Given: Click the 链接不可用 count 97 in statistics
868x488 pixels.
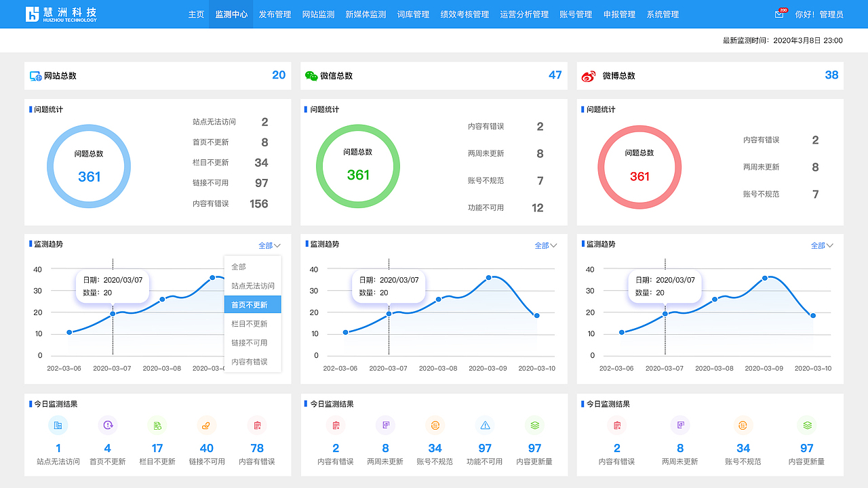Looking at the screenshot, I should tap(262, 183).
